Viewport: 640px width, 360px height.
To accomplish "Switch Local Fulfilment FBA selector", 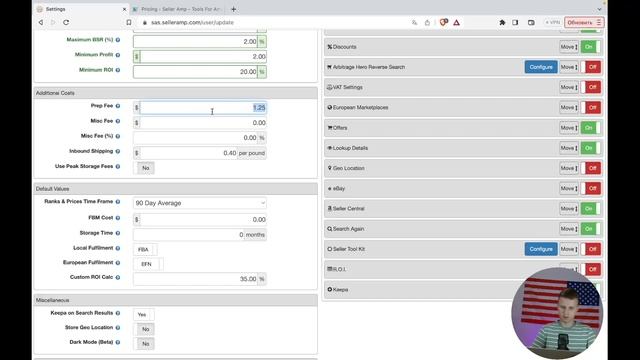I will pyautogui.click(x=145, y=249).
